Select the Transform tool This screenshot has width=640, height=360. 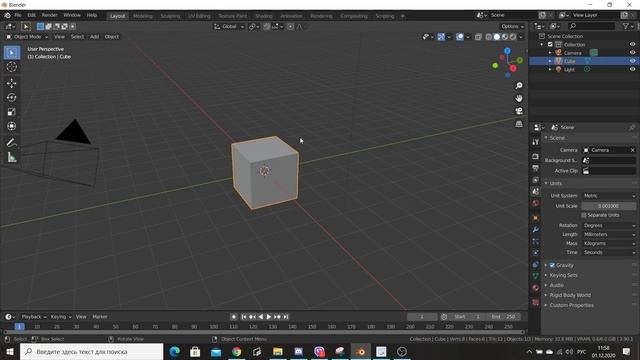(x=11, y=126)
